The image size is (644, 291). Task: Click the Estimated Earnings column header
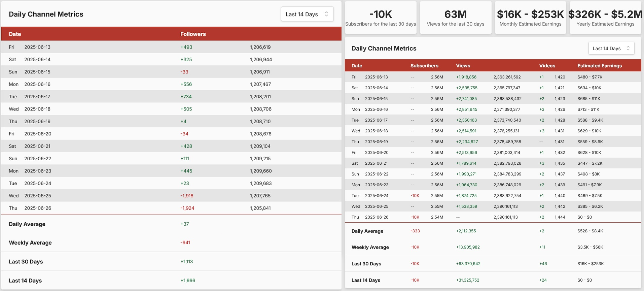(600, 66)
